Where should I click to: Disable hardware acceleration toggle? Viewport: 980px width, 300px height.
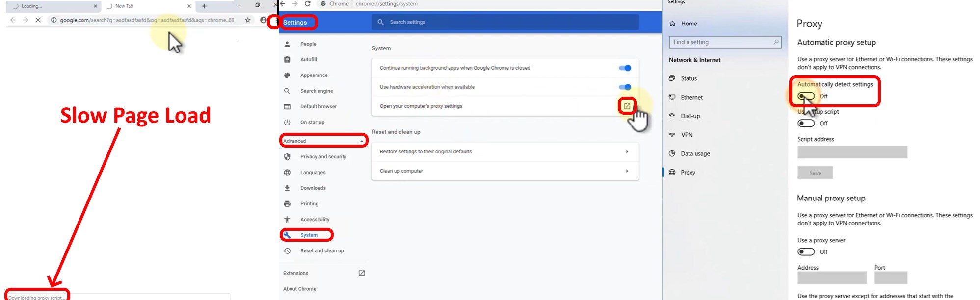tap(625, 87)
